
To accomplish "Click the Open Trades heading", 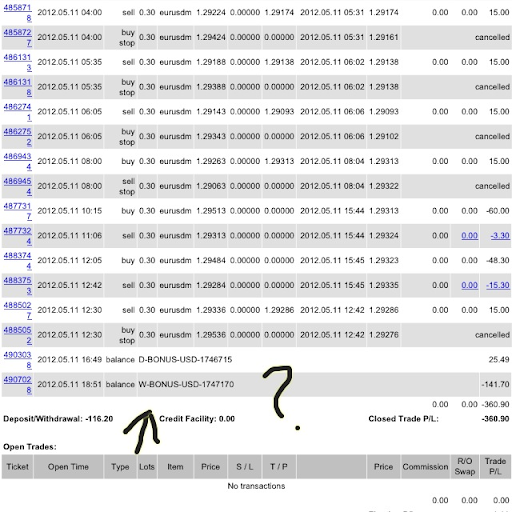I will click(x=30, y=447).
